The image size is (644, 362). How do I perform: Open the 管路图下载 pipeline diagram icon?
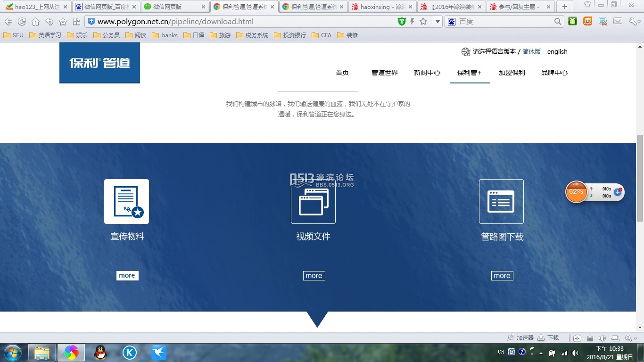point(501,201)
